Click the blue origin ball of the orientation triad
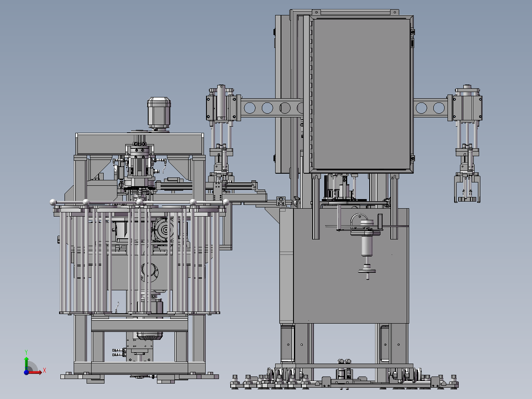 (26, 372)
